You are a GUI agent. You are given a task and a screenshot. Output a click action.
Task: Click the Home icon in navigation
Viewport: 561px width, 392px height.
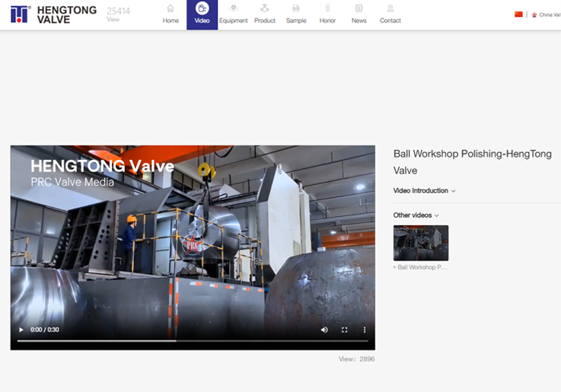click(171, 8)
